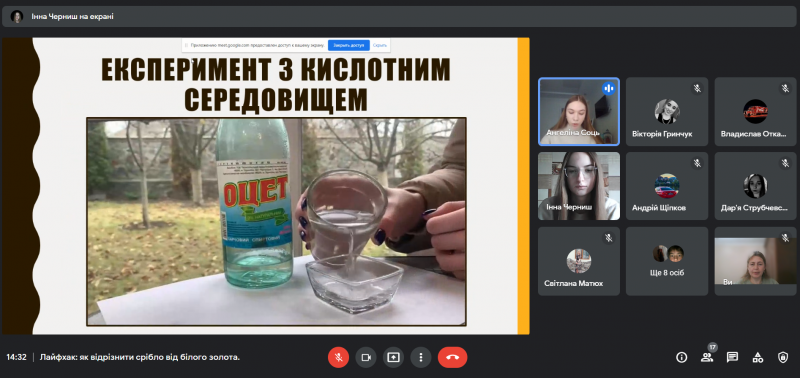The width and height of the screenshot is (800, 378).
Task: Open the three-dot more options menu
Action: tap(420, 358)
